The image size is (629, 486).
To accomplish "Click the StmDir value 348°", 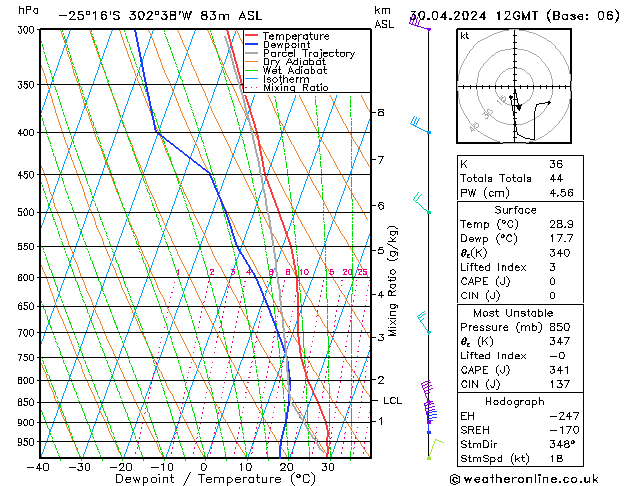I will [563, 444].
